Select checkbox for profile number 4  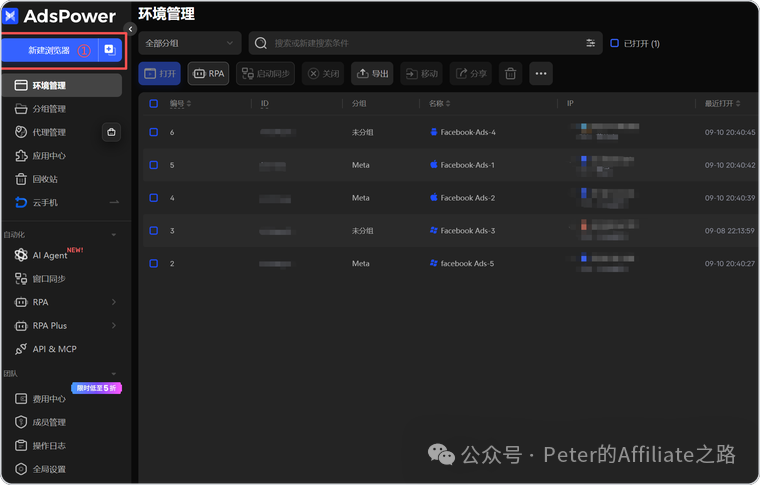click(x=154, y=198)
